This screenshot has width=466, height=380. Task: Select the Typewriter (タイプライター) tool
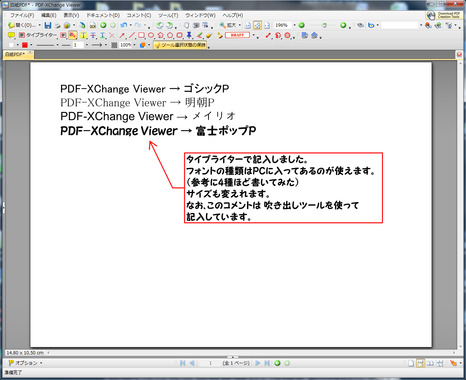(x=38, y=35)
